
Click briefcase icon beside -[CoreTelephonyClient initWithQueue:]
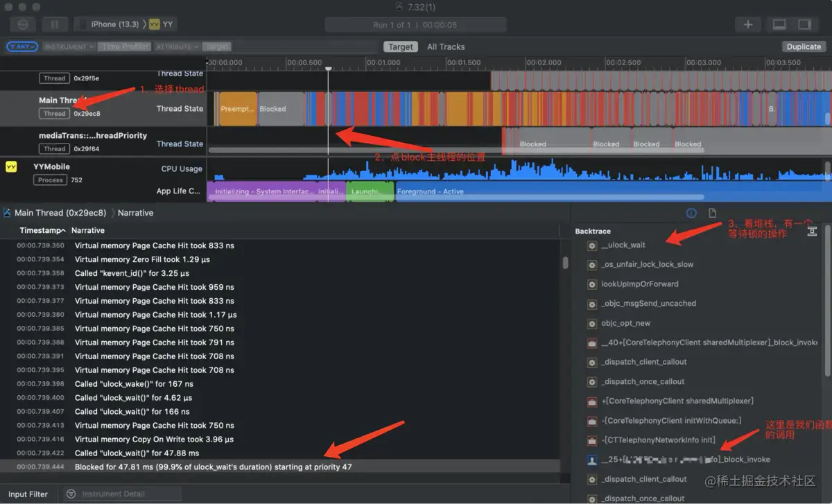[x=592, y=420]
